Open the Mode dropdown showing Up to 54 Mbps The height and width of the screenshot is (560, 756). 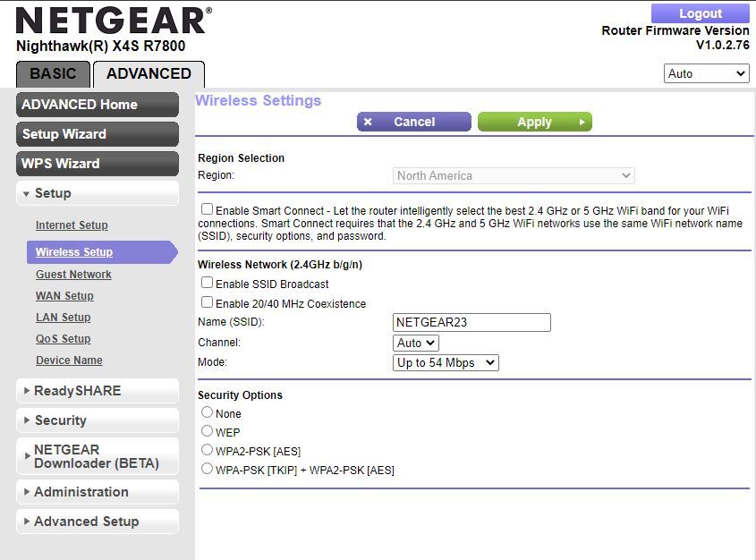[x=446, y=362]
